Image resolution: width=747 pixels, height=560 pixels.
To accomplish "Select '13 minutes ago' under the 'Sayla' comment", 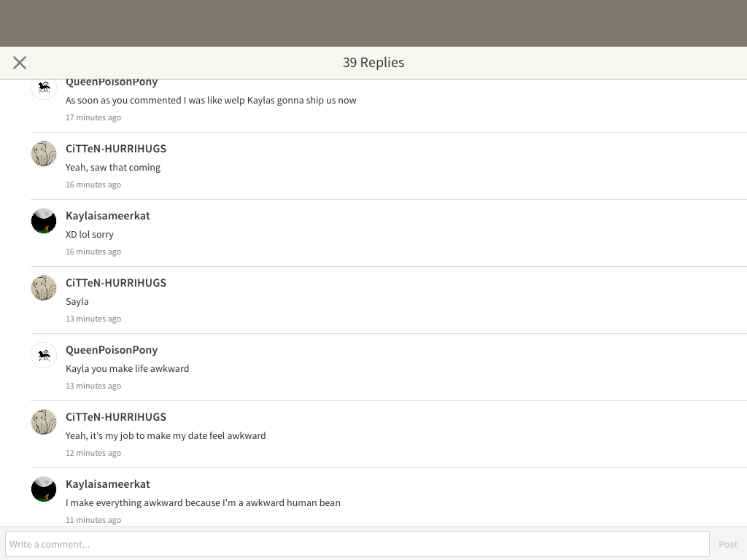I will [x=93, y=319].
